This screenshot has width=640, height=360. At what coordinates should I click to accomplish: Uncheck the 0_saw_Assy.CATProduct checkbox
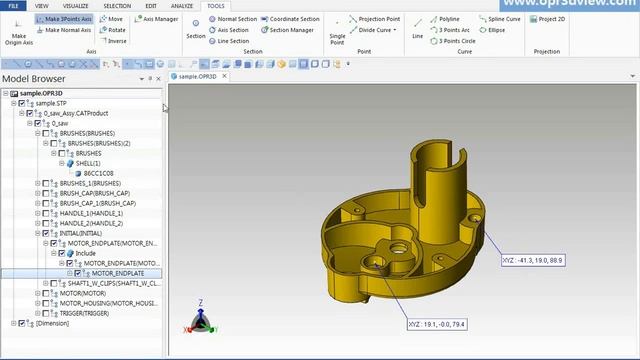tap(30, 113)
